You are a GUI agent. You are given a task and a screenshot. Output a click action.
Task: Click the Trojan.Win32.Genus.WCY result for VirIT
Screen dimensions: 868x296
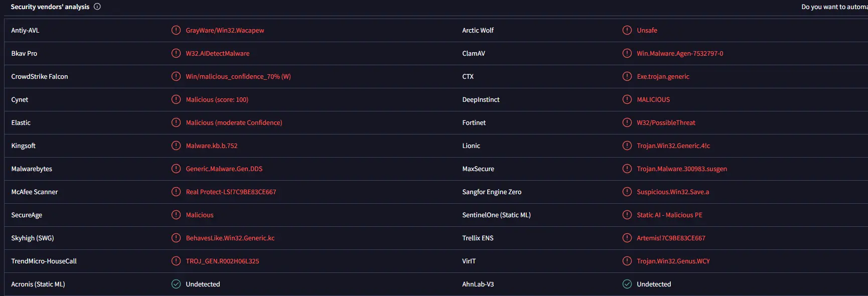click(673, 261)
